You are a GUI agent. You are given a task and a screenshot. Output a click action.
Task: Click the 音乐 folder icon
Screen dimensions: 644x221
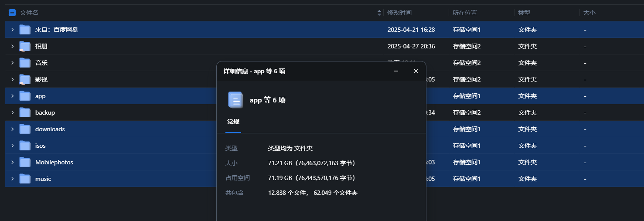tap(25, 63)
